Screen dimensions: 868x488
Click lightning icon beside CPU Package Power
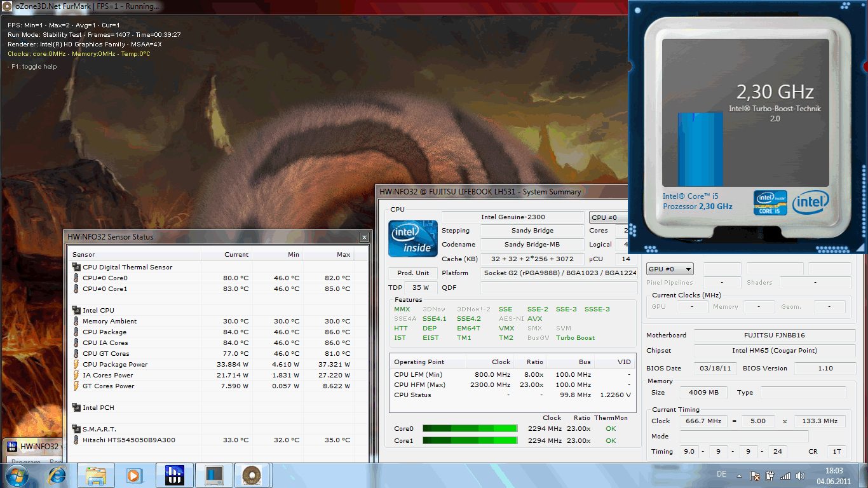(76, 365)
